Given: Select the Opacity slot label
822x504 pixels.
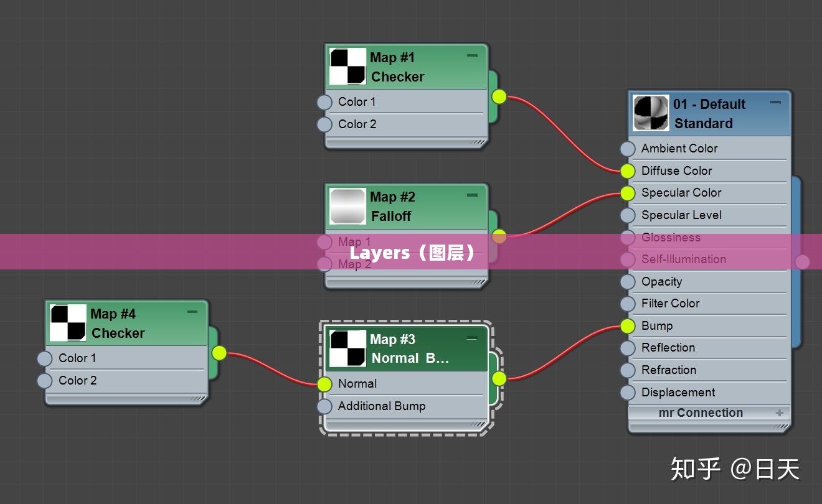Looking at the screenshot, I should tap(662, 282).
